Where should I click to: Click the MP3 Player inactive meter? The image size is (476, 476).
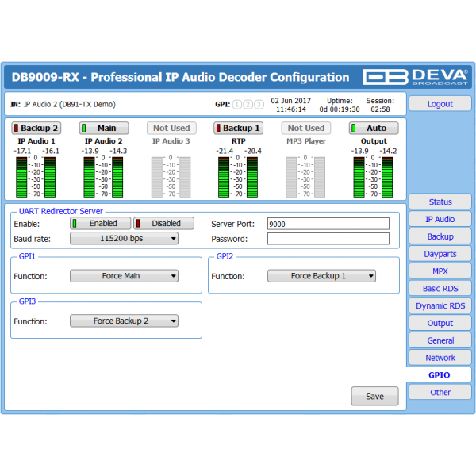tap(305, 177)
